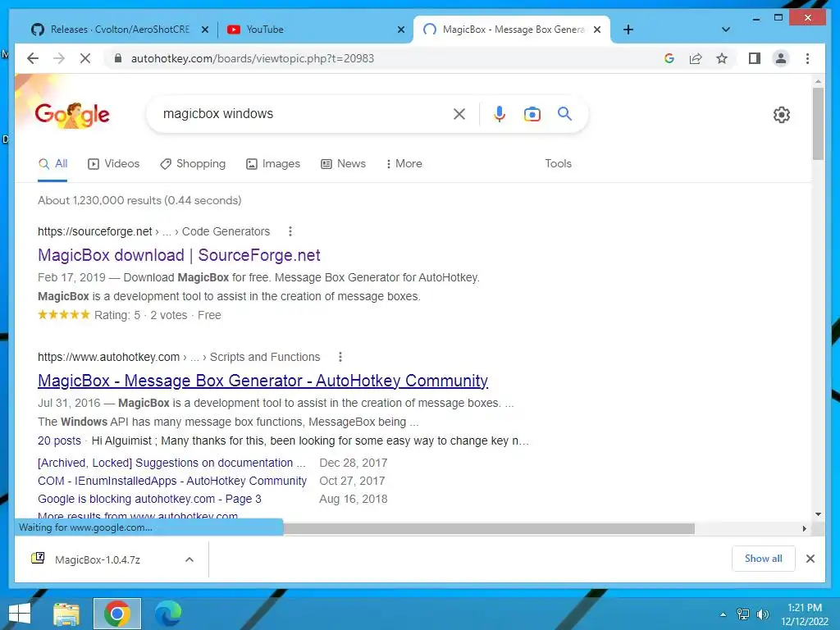Stop page loading with the X button
Image resolution: width=840 pixels, height=630 pixels.
[85, 58]
